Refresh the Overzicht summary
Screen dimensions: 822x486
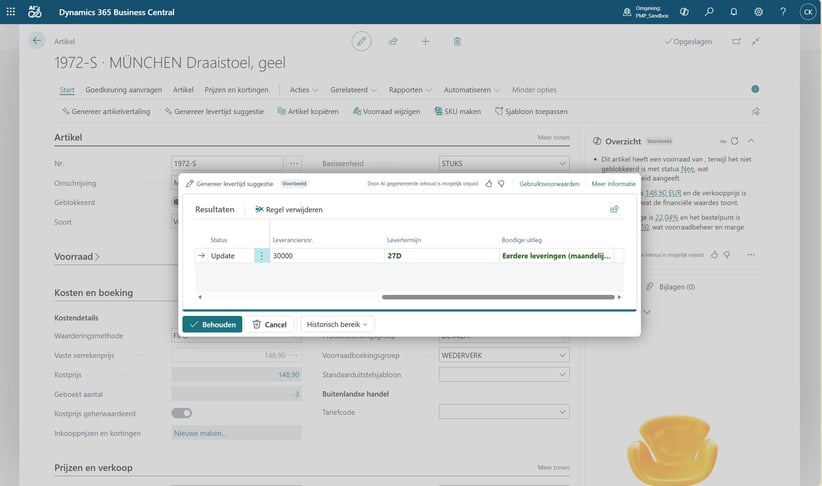click(734, 141)
